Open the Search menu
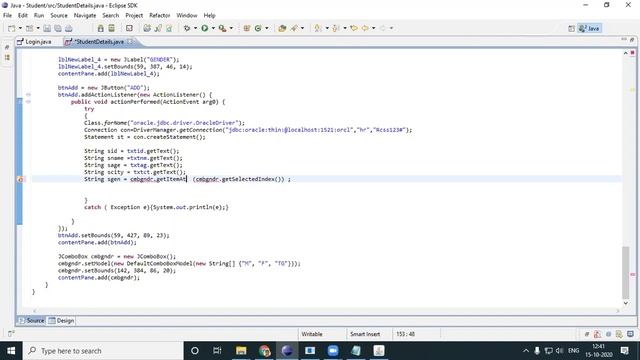This screenshot has height=360, width=640. point(111,16)
